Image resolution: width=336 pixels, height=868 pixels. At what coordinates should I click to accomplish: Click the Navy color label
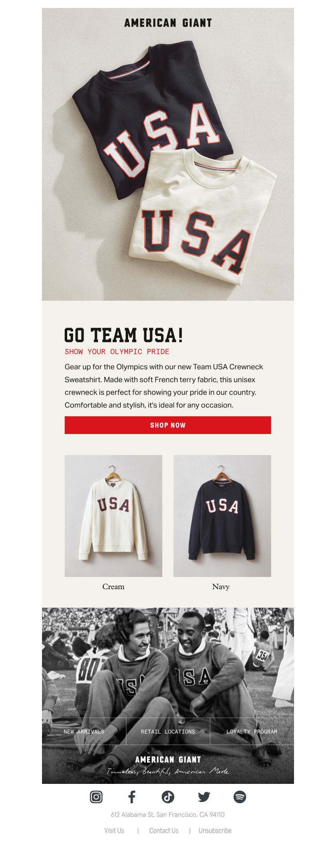(x=221, y=586)
